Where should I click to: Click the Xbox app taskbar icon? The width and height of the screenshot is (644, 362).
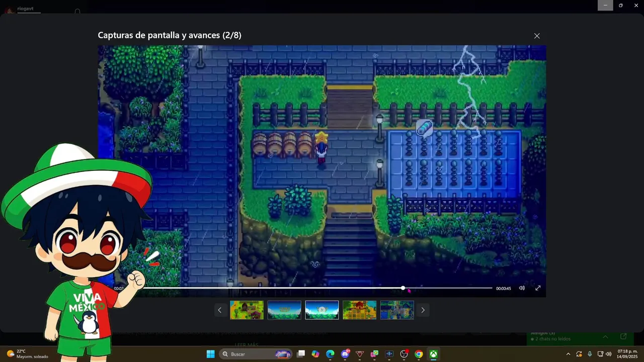click(x=433, y=354)
